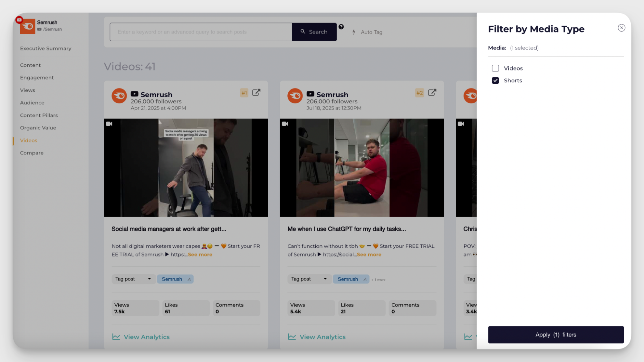Viewport: 644px width, 362px height.
Task: Click YouTube icon beside first post's Semrush name
Action: pyautogui.click(x=134, y=94)
